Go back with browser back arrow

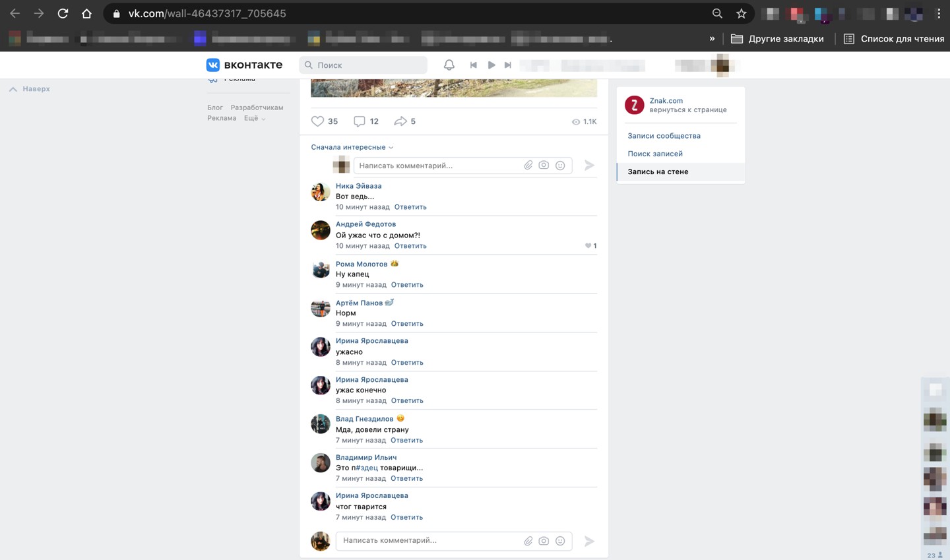point(15,13)
